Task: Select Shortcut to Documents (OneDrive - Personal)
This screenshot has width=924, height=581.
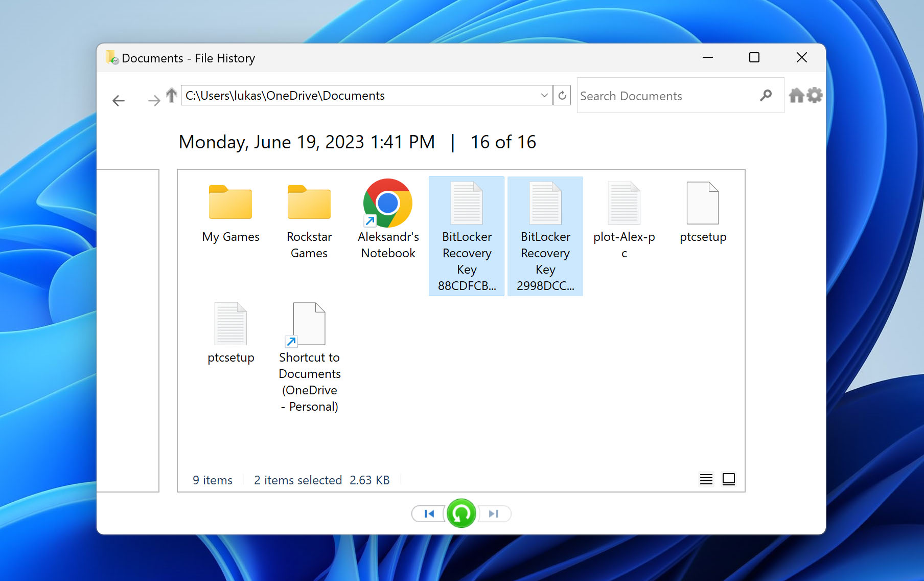Action: 309,357
